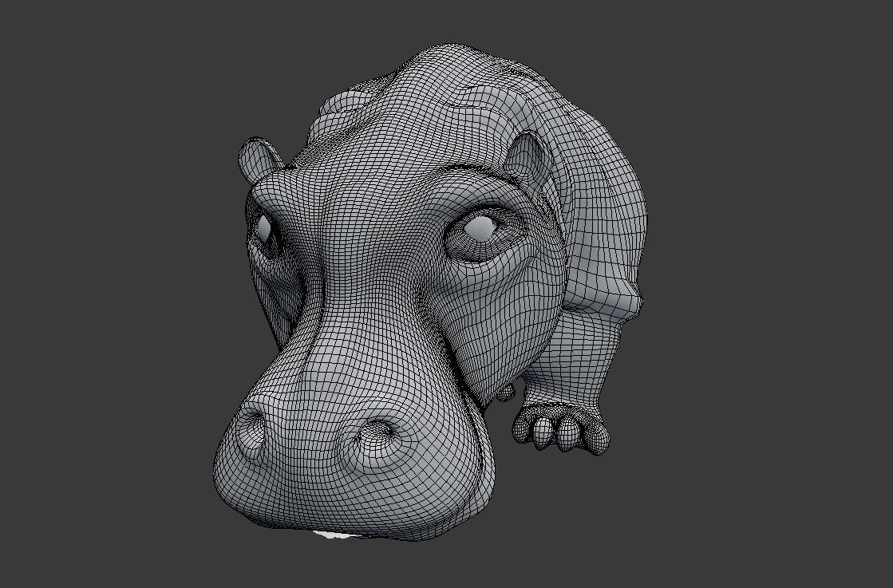
Task: Click the hippo's partly hidden far-side eyeball
Action: [263, 229]
